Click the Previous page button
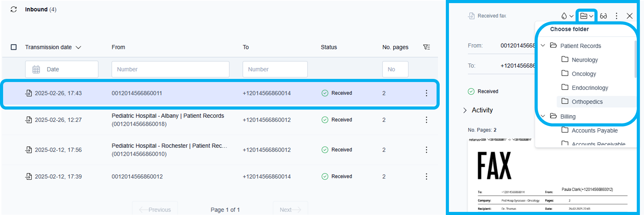The height and width of the screenshot is (215, 644). tap(155, 209)
